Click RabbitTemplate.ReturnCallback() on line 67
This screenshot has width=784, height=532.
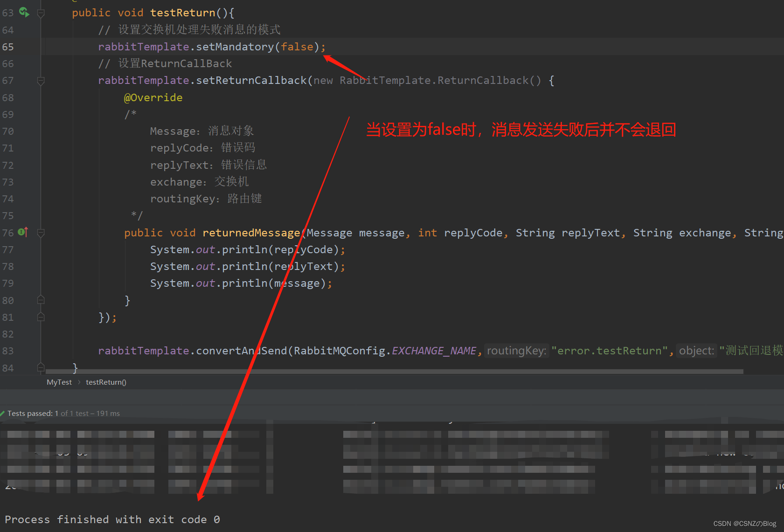(x=440, y=80)
